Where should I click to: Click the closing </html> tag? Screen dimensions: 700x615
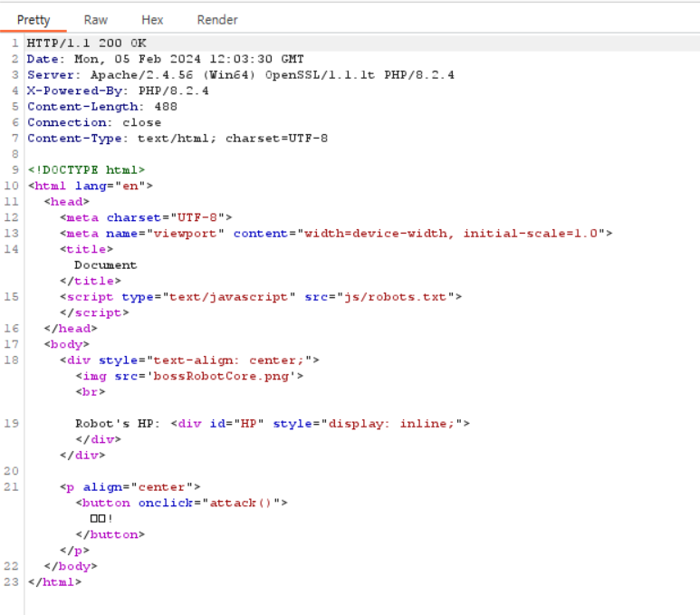tap(54, 582)
